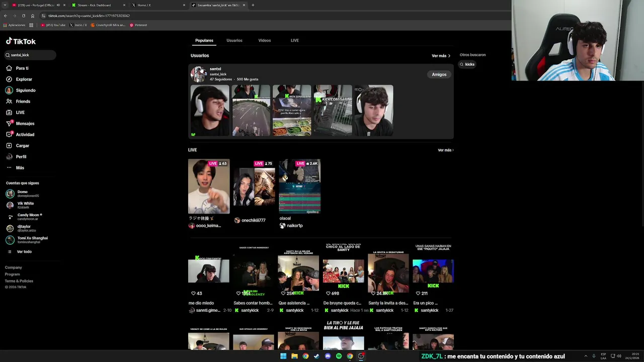Open the Inicio / X bookmark

click(78, 25)
